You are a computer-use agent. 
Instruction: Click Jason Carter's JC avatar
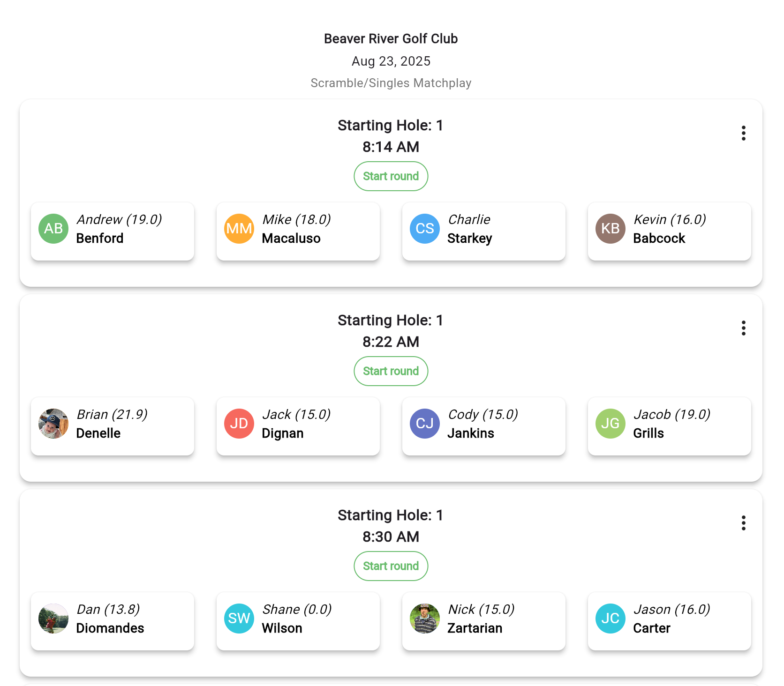(x=611, y=619)
